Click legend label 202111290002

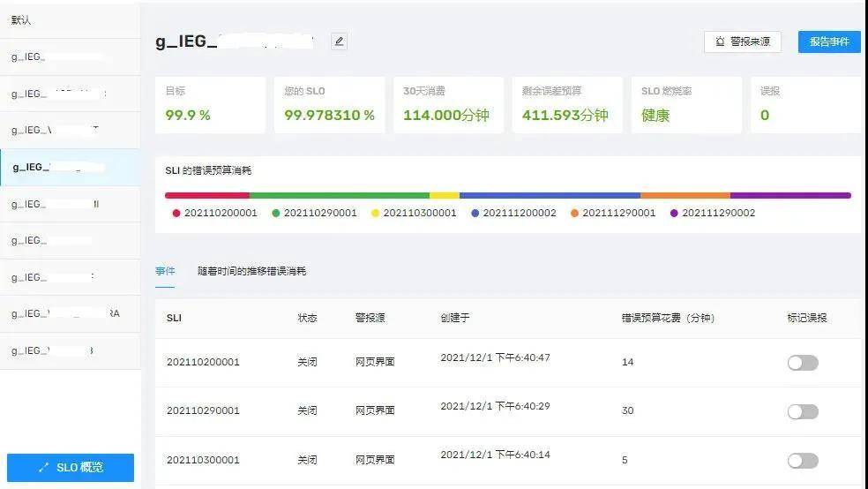coord(719,214)
